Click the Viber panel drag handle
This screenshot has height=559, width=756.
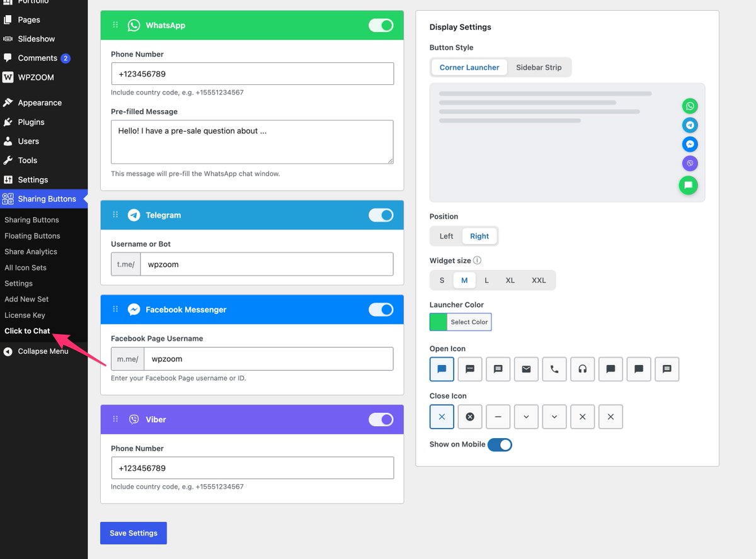[115, 419]
